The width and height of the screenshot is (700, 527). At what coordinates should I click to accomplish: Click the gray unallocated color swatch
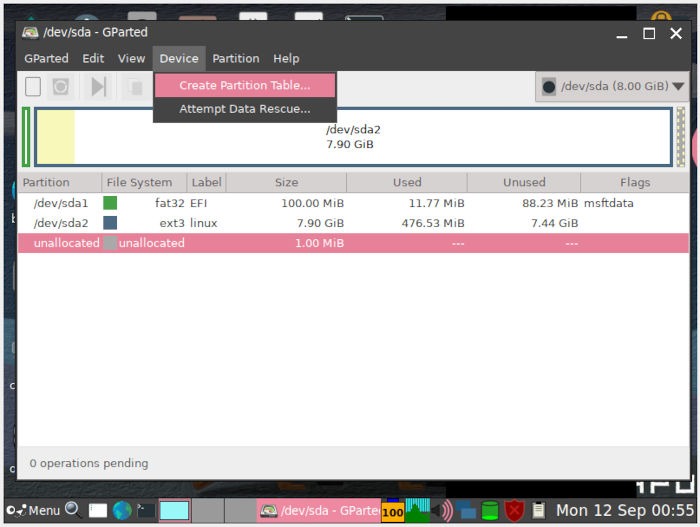pyautogui.click(x=110, y=243)
